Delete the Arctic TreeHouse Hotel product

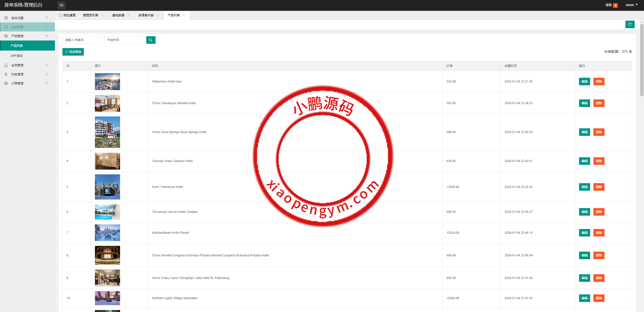[x=599, y=187]
